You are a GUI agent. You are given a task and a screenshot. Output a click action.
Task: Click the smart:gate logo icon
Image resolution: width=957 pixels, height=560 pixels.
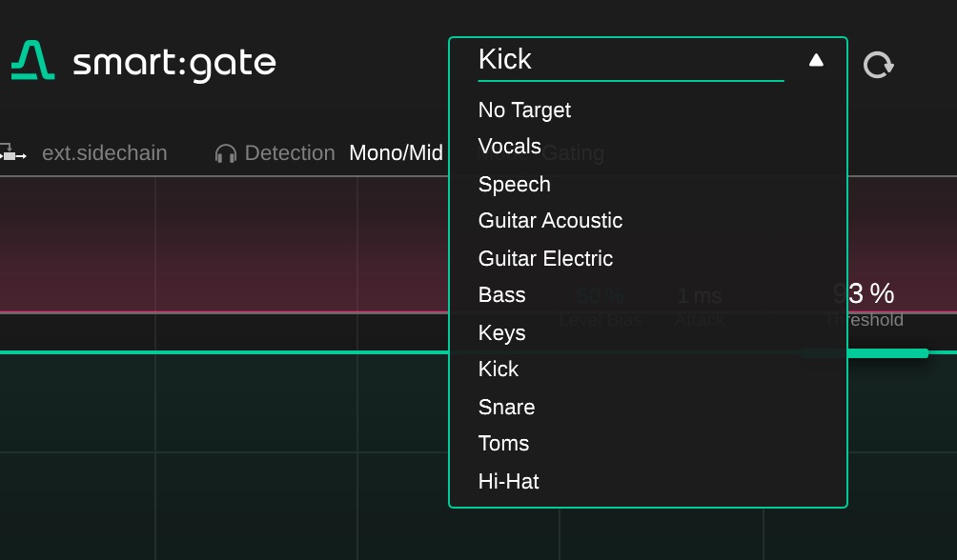[32, 61]
